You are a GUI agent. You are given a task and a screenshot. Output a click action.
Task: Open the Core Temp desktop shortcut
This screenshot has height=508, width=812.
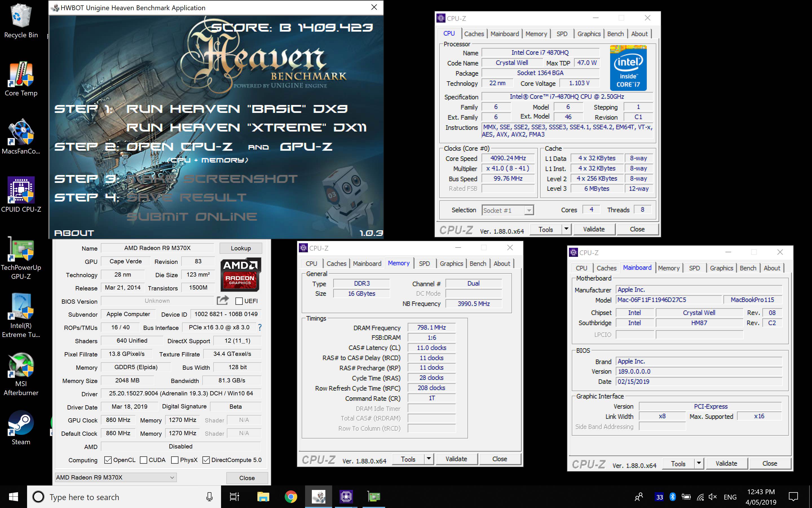click(21, 79)
